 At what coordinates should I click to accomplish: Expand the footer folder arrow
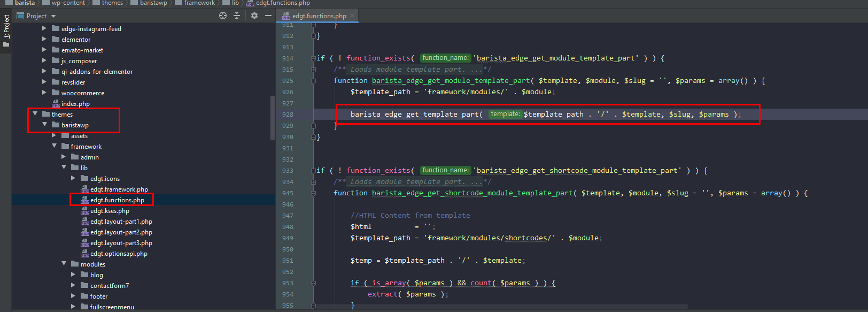[73, 296]
